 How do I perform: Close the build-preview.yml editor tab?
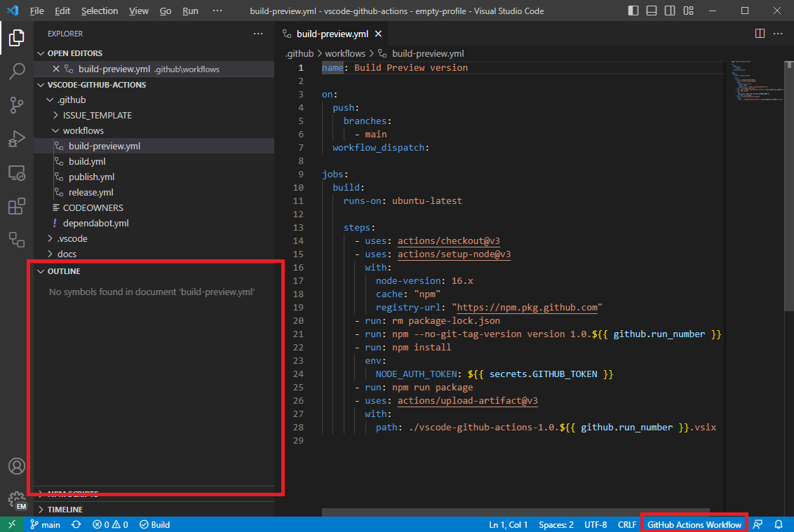pos(378,33)
